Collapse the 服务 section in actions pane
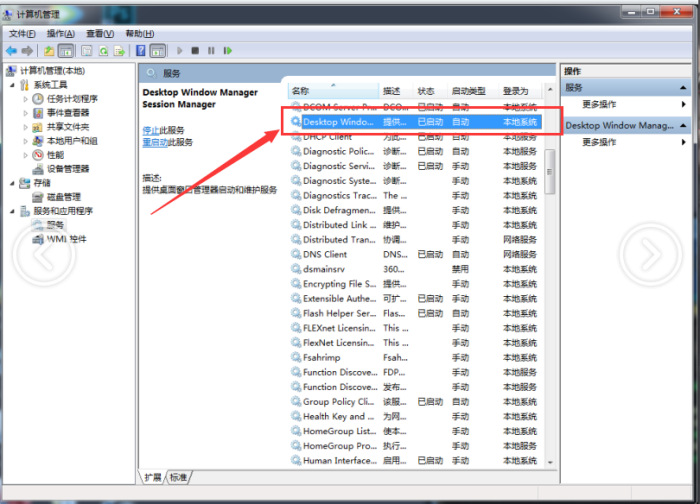Viewport: 700px width, 504px height. click(x=685, y=88)
